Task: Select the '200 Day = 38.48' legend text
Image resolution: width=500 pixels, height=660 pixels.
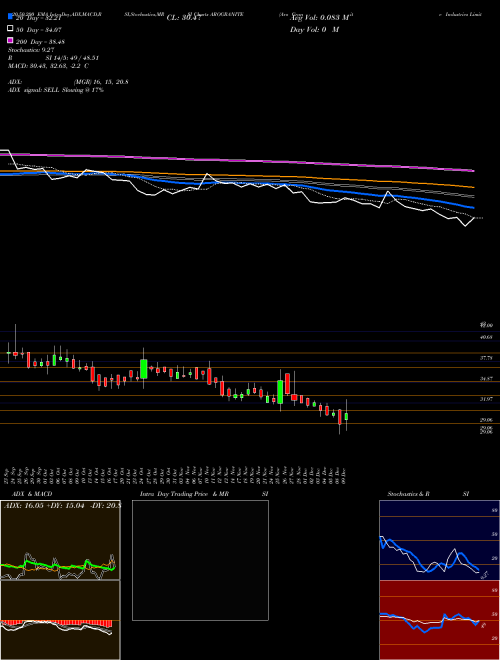Action: [40, 42]
